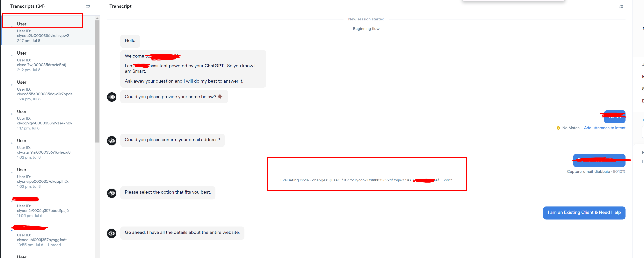Viewport: 644px width, 258px height.
Task: Click 10:55 pm, Jul 6 Unread timestamp
Action: tap(39, 245)
